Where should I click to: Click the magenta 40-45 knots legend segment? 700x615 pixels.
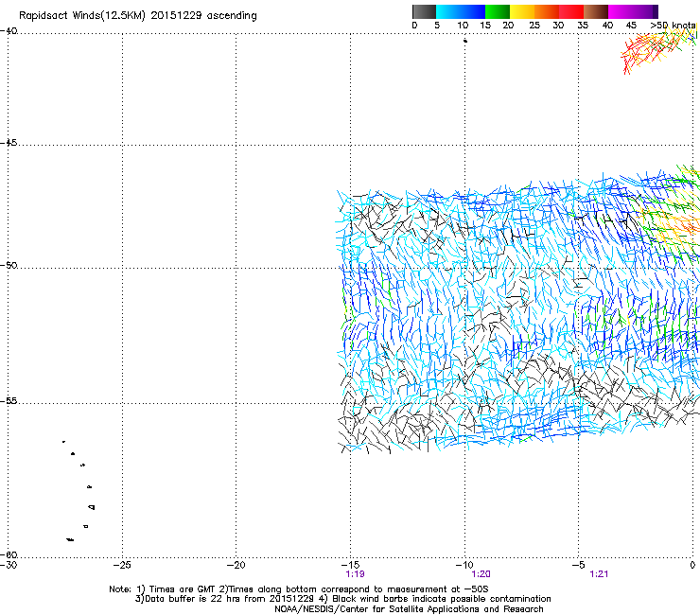(x=621, y=11)
